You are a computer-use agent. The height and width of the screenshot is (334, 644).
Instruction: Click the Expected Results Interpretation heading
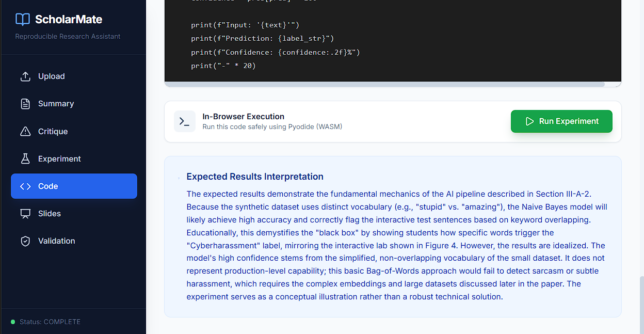(x=255, y=177)
